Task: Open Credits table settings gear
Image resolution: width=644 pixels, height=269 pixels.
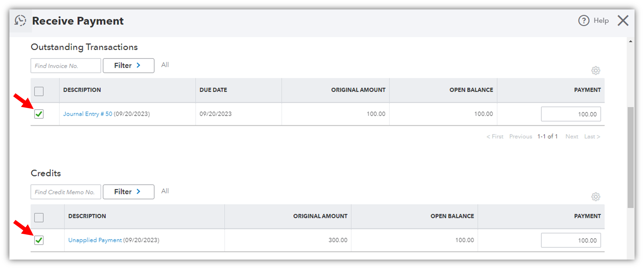Action: tap(595, 197)
